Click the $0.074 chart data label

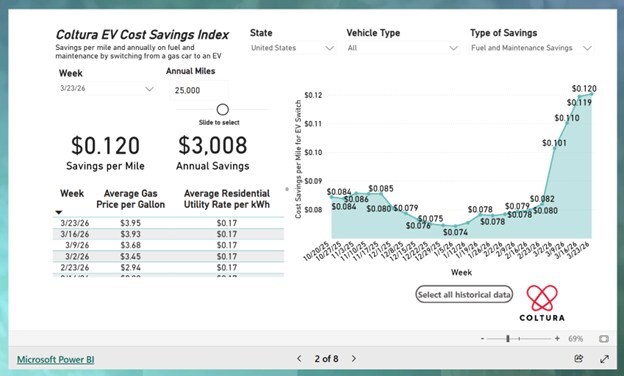(455, 232)
